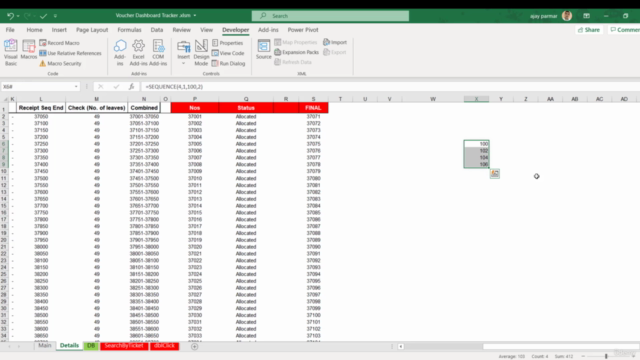This screenshot has width=640, height=360.
Task: Click into the formula bar
Action: pos(390,87)
